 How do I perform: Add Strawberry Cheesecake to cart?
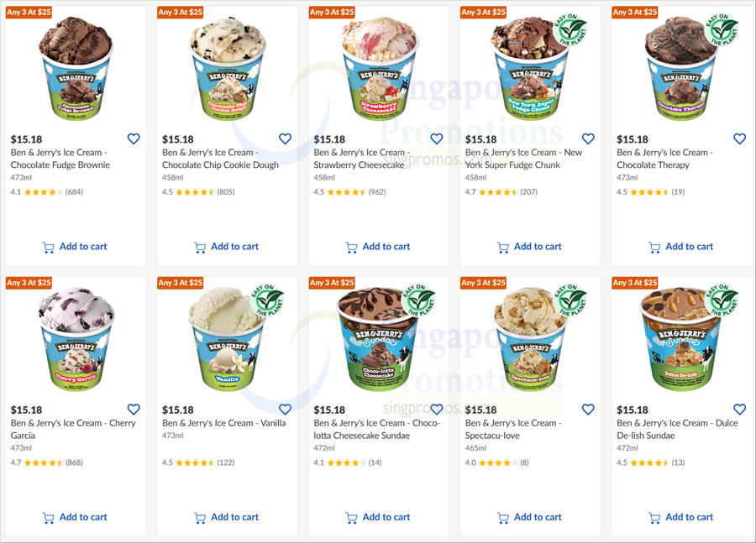[377, 247]
